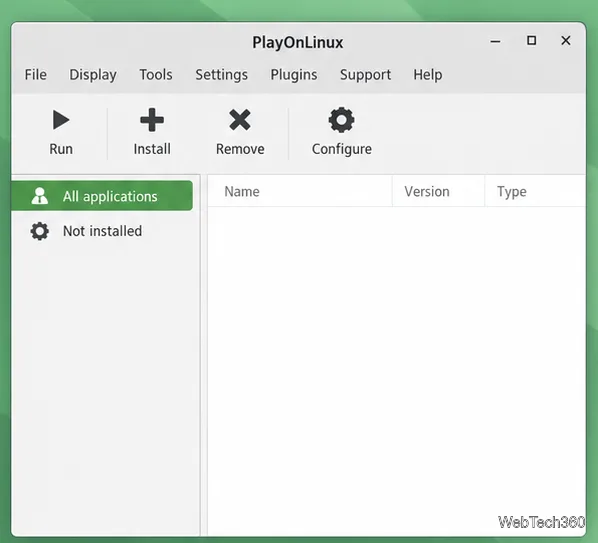Click the Run play icon
This screenshot has width=598, height=543.
coord(61,120)
